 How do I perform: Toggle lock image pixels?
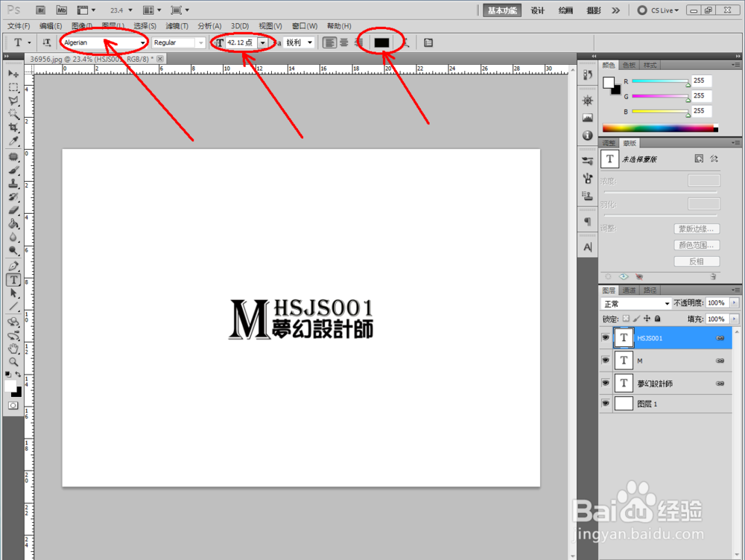637,319
